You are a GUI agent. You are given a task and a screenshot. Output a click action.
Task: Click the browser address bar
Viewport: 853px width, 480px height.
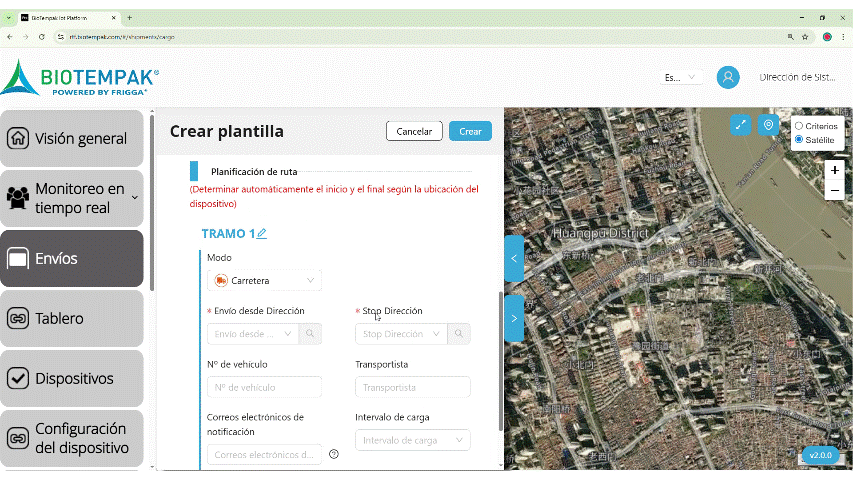coord(419,37)
